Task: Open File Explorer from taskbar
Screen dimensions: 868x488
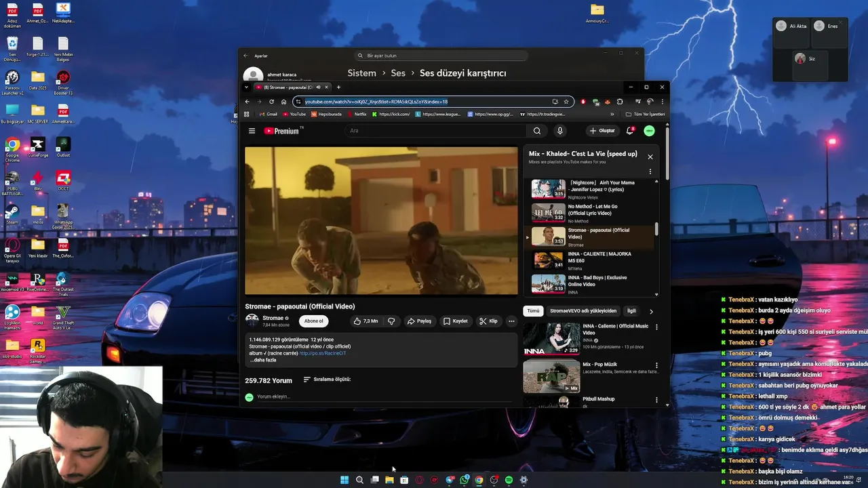Action: 389,480
